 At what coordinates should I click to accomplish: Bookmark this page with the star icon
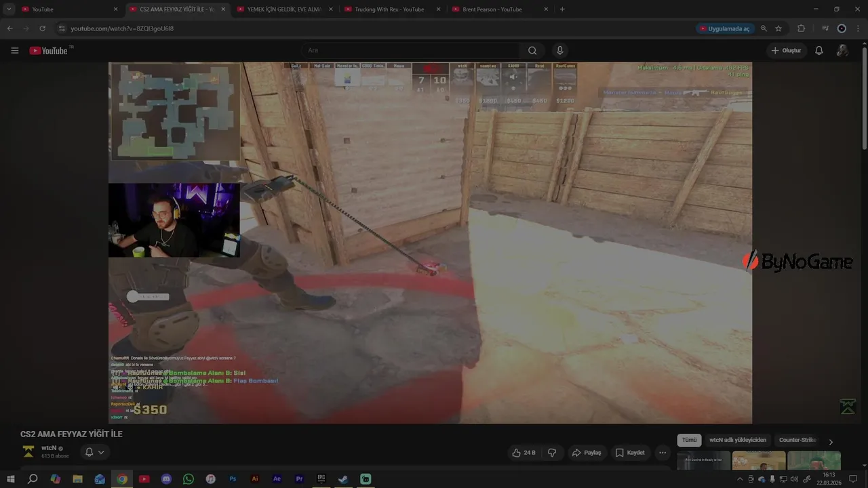tap(778, 28)
